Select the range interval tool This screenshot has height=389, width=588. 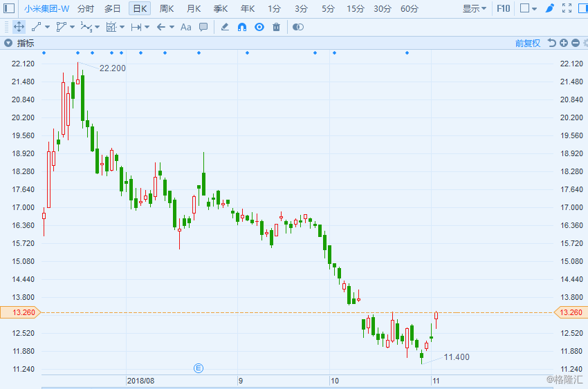pyautogui.click(x=136, y=27)
